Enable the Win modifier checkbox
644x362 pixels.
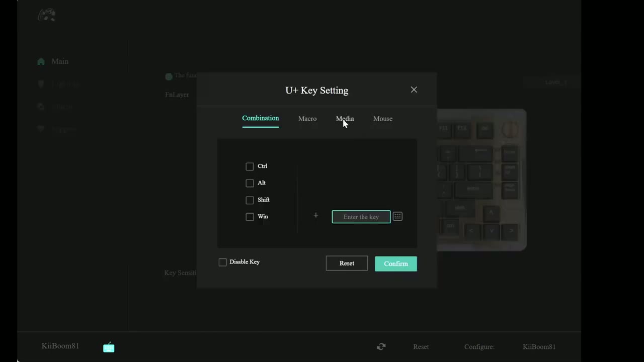[x=250, y=217]
